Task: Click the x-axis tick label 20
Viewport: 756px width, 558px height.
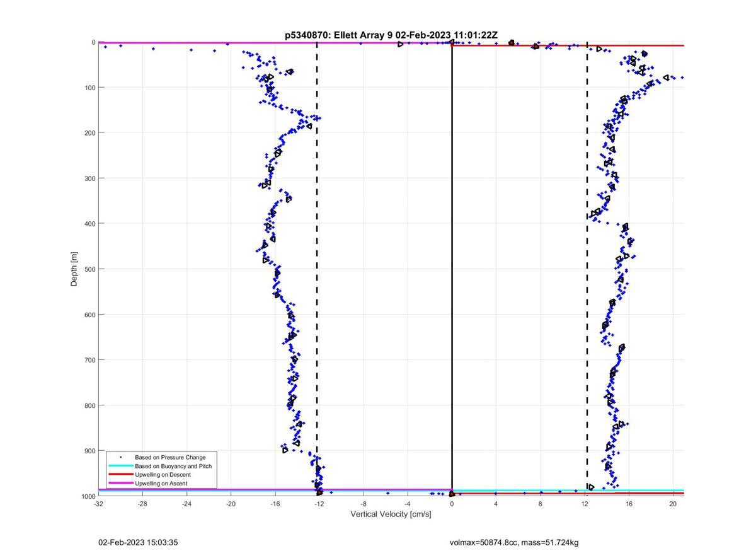Action: [x=673, y=504]
